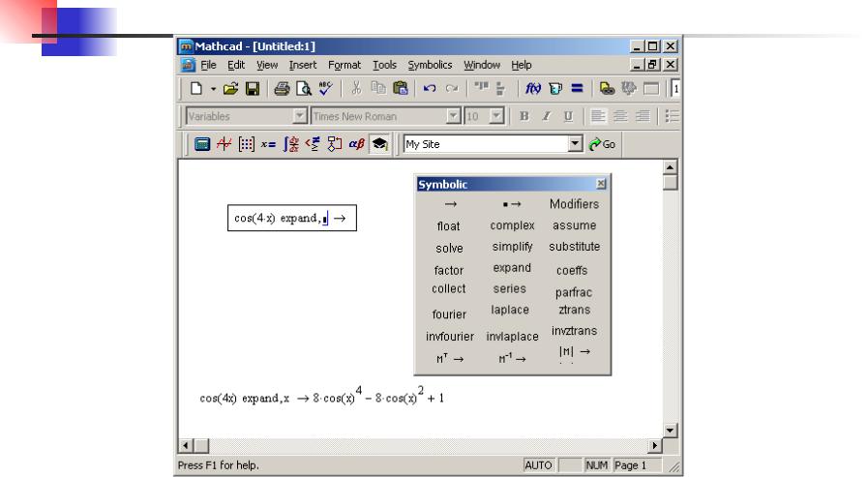Print the worksheet using the printer icon

[x=282, y=89]
